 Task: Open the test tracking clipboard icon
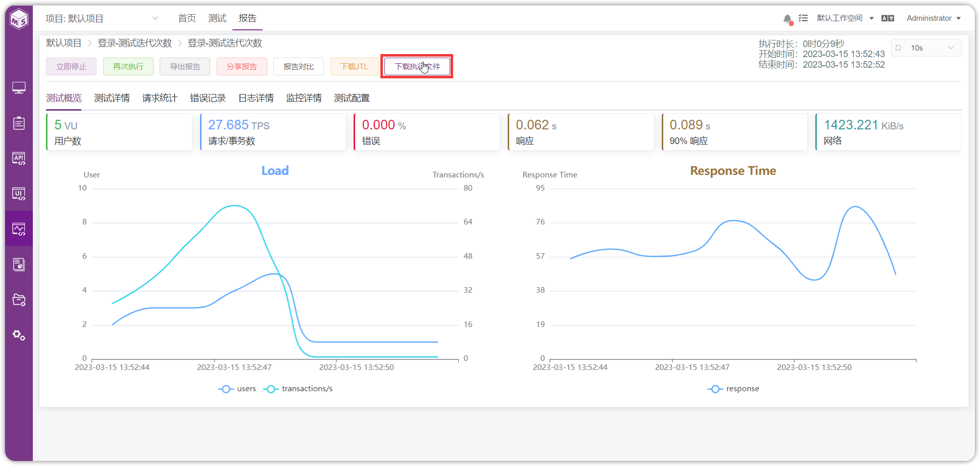pyautogui.click(x=19, y=123)
